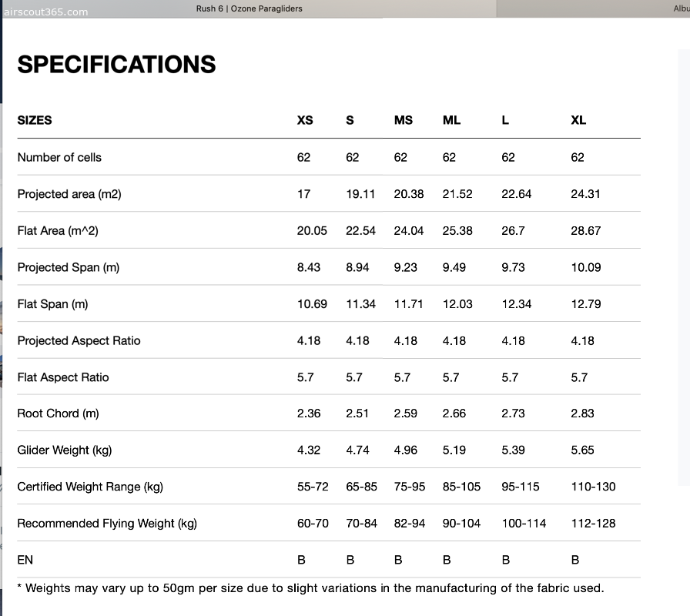Click the Flat Area (m^2) row label

point(58,230)
